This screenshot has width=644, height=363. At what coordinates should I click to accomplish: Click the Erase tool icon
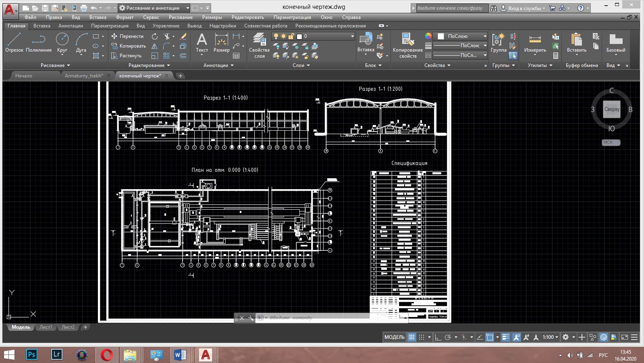183,36
